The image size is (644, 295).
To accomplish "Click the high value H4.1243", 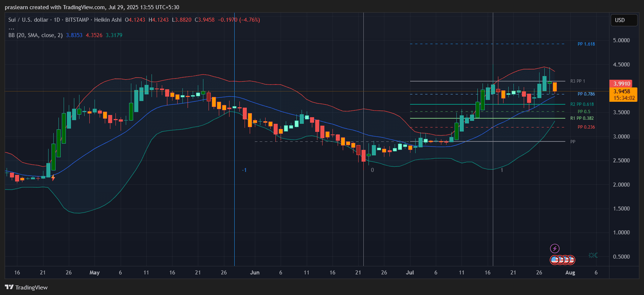I will tap(159, 20).
